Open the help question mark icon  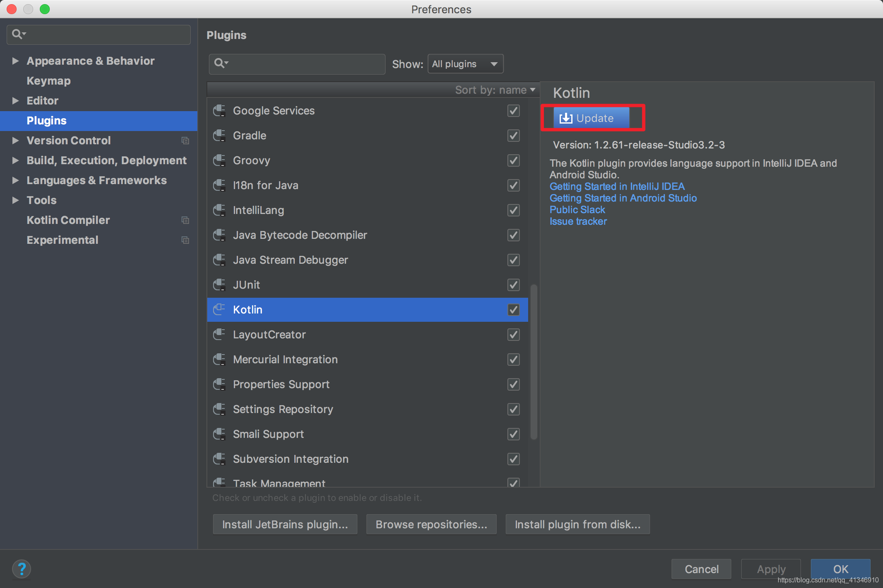coord(22,569)
